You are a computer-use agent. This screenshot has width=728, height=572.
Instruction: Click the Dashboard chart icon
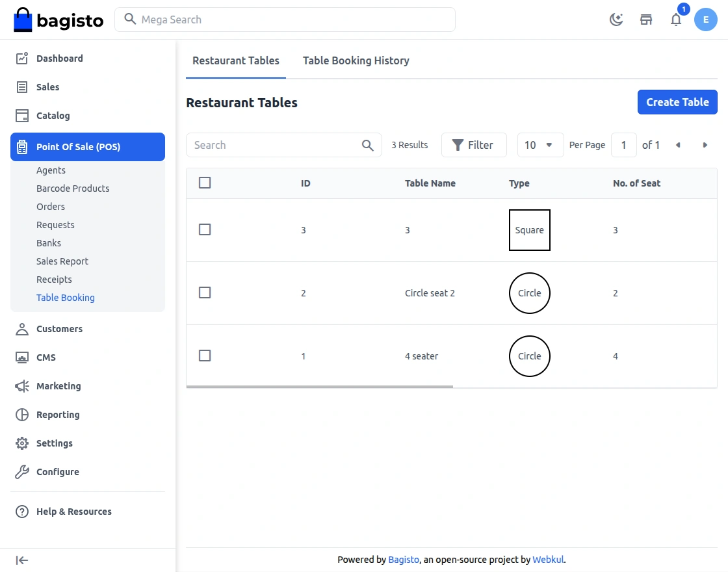coord(22,58)
